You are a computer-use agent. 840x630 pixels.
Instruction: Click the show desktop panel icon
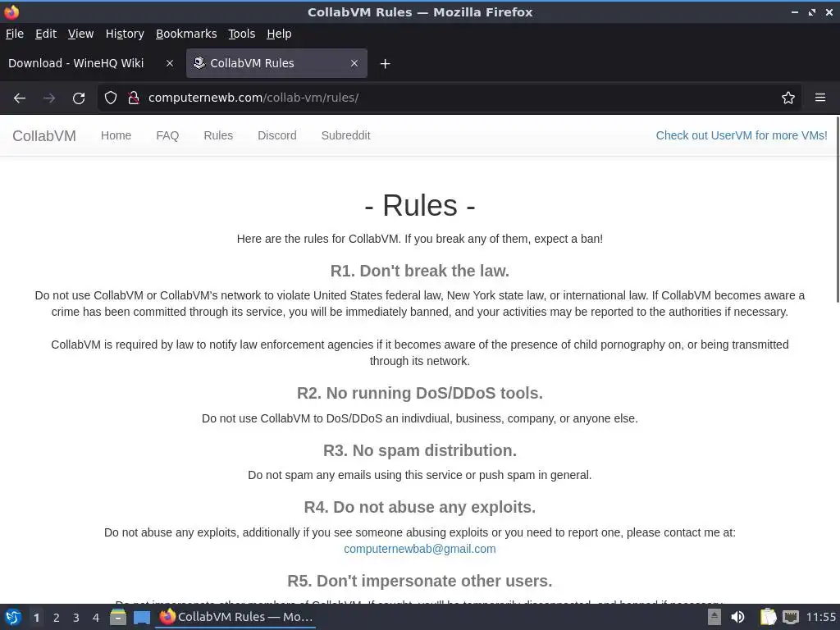(x=141, y=617)
